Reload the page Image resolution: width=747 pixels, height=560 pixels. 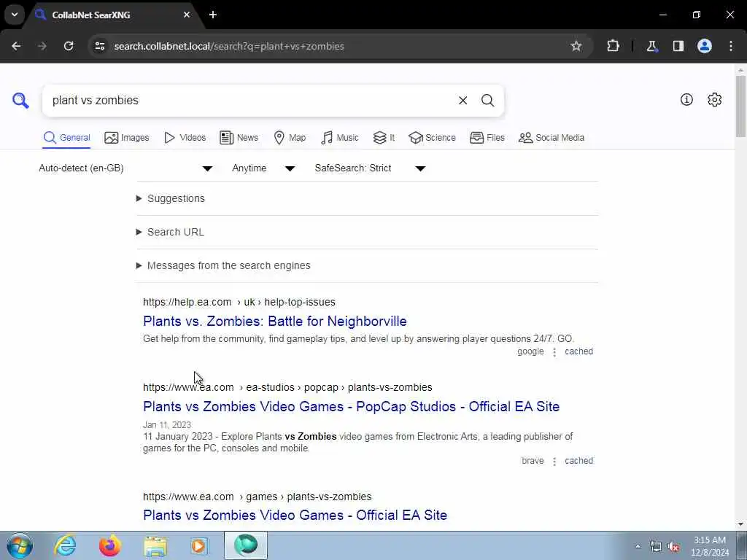[x=69, y=46]
